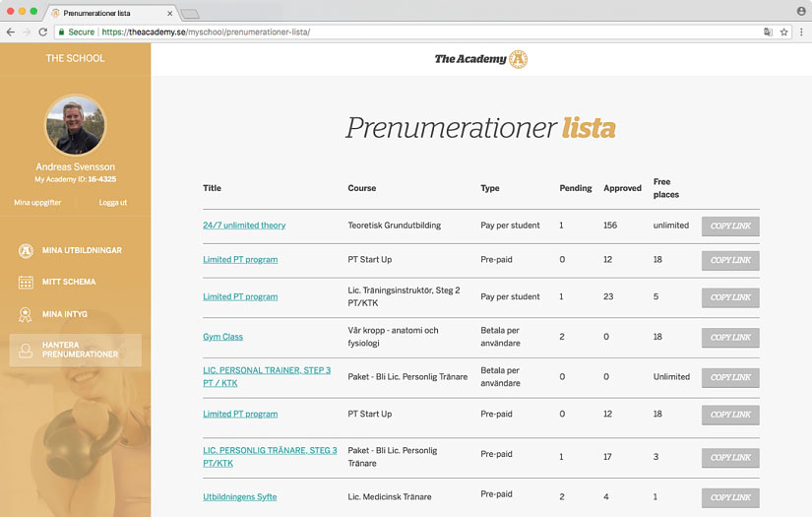
Task: Open the translate page icon in address bar
Action: [768, 32]
